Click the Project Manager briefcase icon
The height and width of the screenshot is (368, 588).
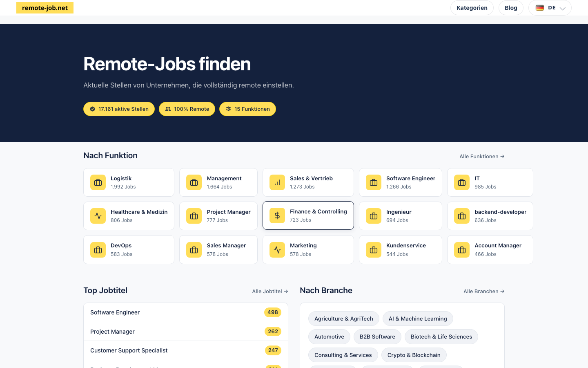click(x=194, y=216)
